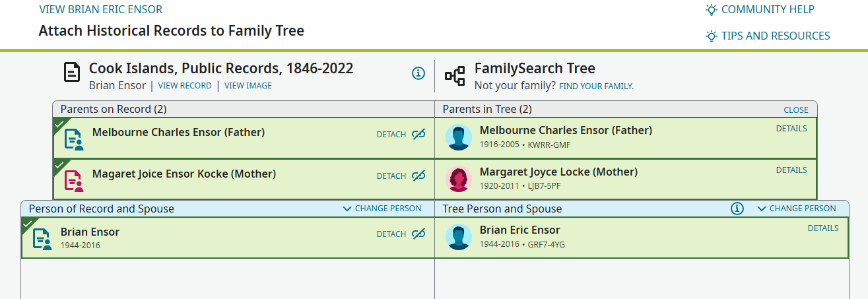
Task: Click the info icon beside Cook Islands record title
Action: pos(418,73)
